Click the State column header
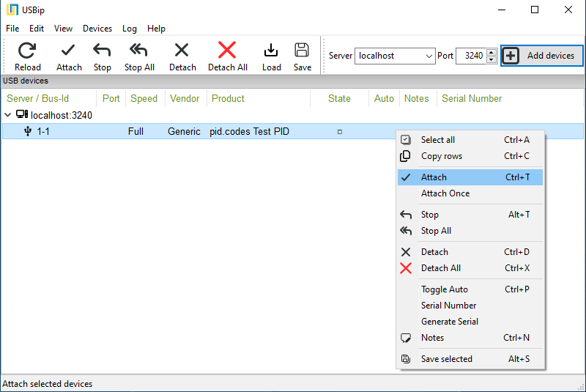This screenshot has height=392, width=586. [339, 98]
